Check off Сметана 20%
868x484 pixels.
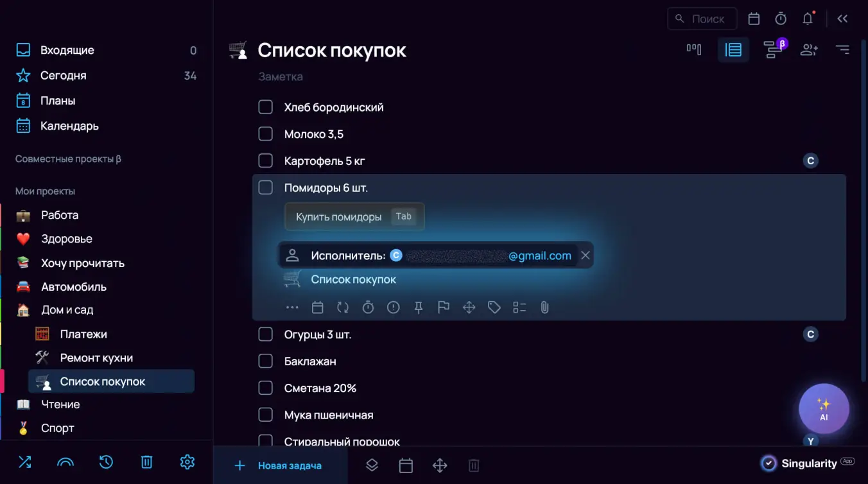point(265,388)
